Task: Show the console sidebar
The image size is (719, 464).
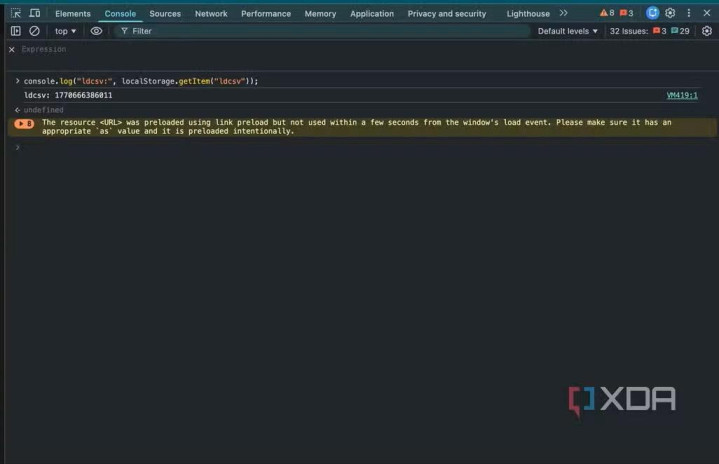Action: 16,31
